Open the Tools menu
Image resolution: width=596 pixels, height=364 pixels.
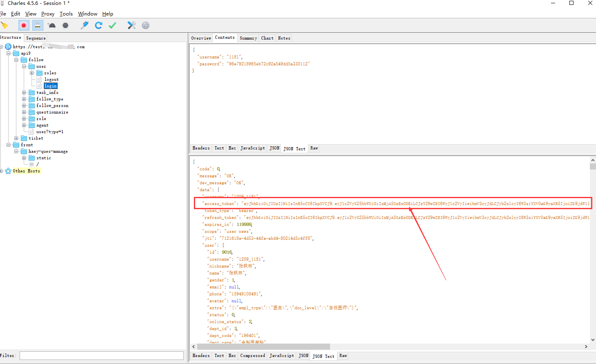click(x=66, y=13)
